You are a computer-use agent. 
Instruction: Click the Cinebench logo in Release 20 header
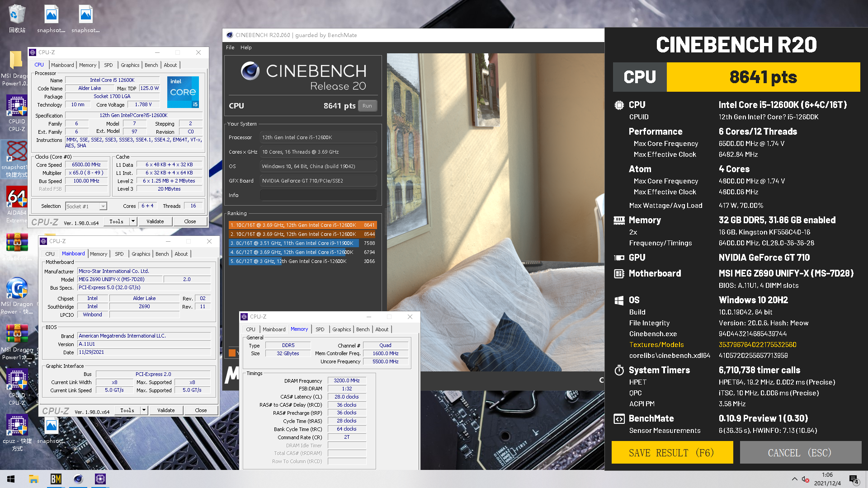click(250, 71)
